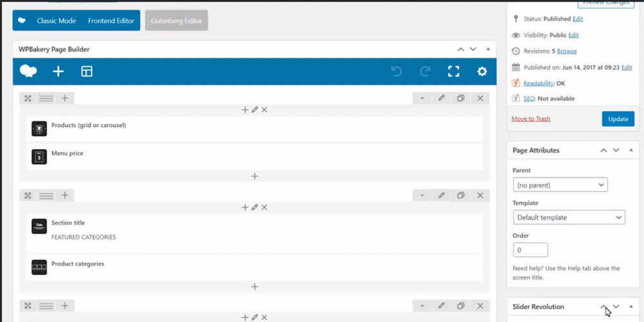Screen dimensions: 644x322
Task: Edit the Published on date
Action: click(627, 68)
